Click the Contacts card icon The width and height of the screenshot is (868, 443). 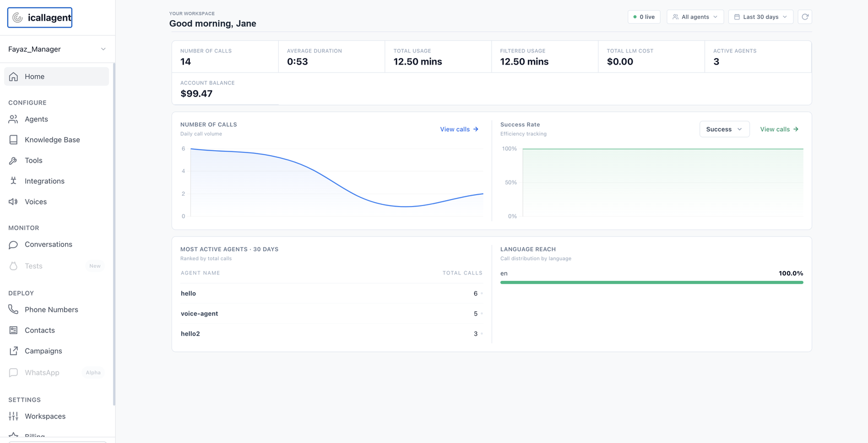14,330
